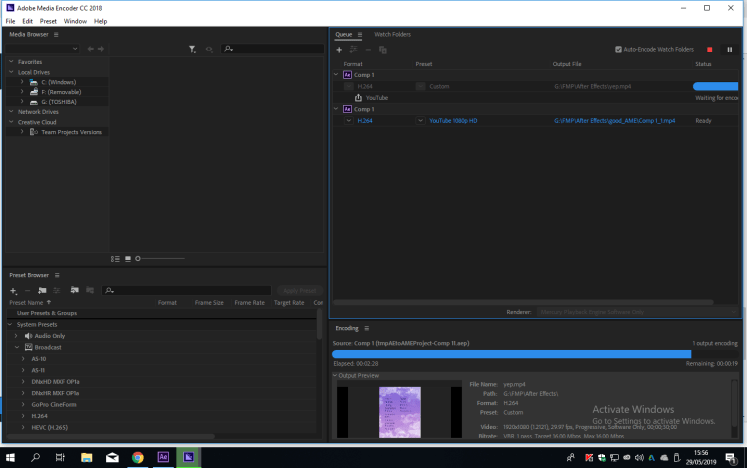
Task: Open the File menu
Action: coord(10,21)
